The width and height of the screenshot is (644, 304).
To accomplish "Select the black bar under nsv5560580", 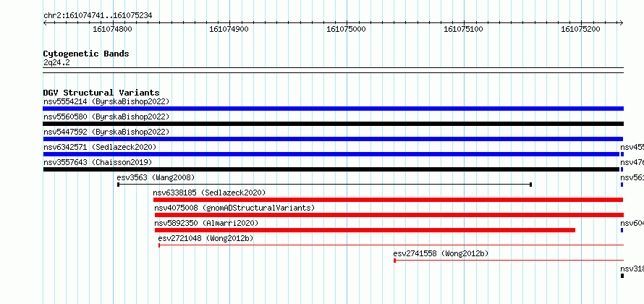I will click(334, 124).
